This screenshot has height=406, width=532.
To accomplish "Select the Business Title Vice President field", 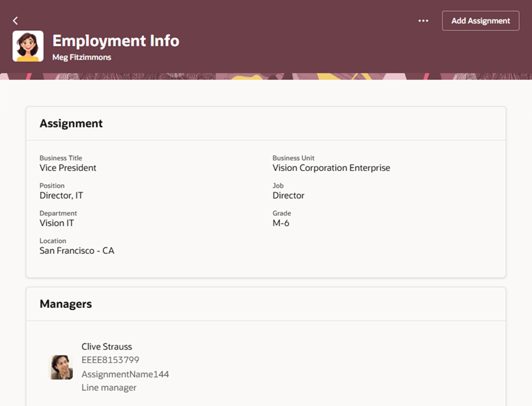I will [68, 168].
